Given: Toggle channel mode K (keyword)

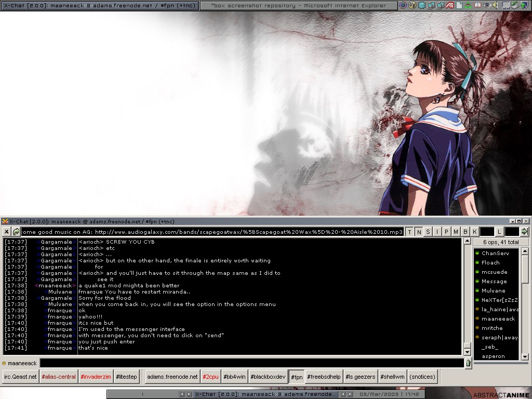Looking at the screenshot, I should (x=475, y=232).
